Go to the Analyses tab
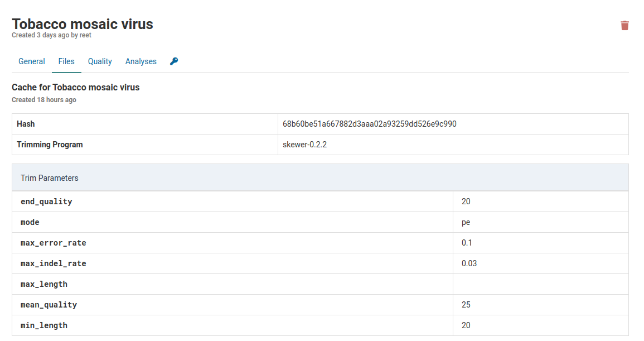 tap(141, 61)
